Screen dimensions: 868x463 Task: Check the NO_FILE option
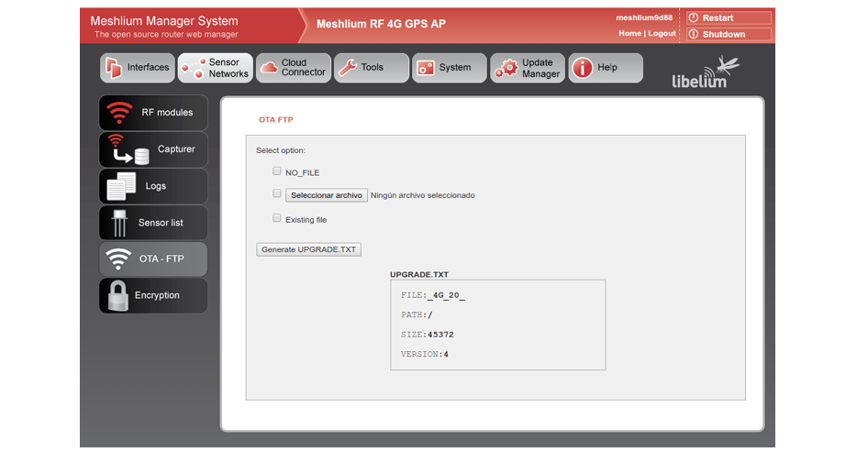277,171
